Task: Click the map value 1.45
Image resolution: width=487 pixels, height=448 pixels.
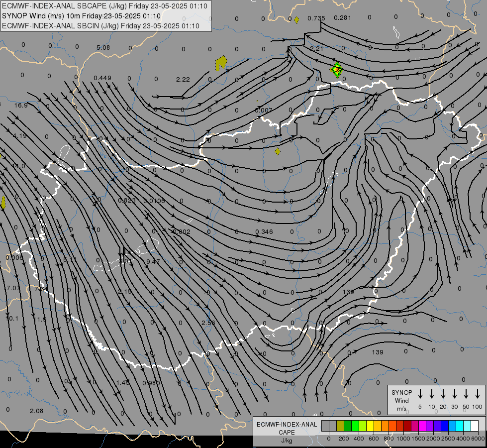Action: (123, 382)
